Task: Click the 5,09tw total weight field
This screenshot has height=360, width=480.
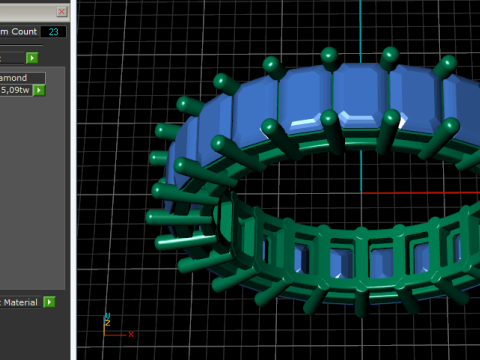Action: click(16, 90)
